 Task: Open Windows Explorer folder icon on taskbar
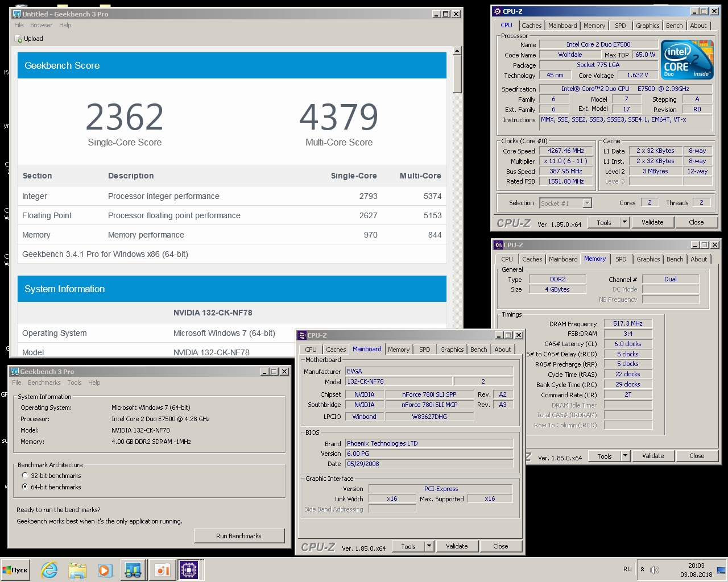pos(77,570)
